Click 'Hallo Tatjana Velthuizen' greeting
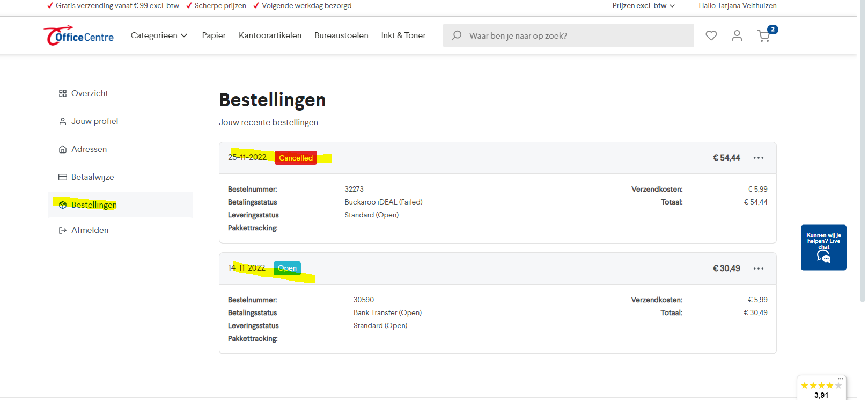The width and height of the screenshot is (868, 400). pos(738,5)
